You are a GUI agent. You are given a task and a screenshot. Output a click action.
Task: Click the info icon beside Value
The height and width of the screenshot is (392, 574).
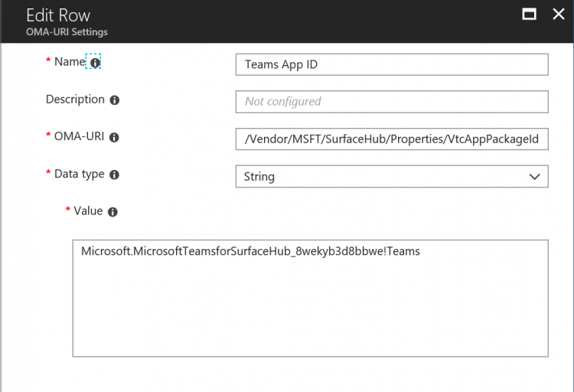coord(113,212)
